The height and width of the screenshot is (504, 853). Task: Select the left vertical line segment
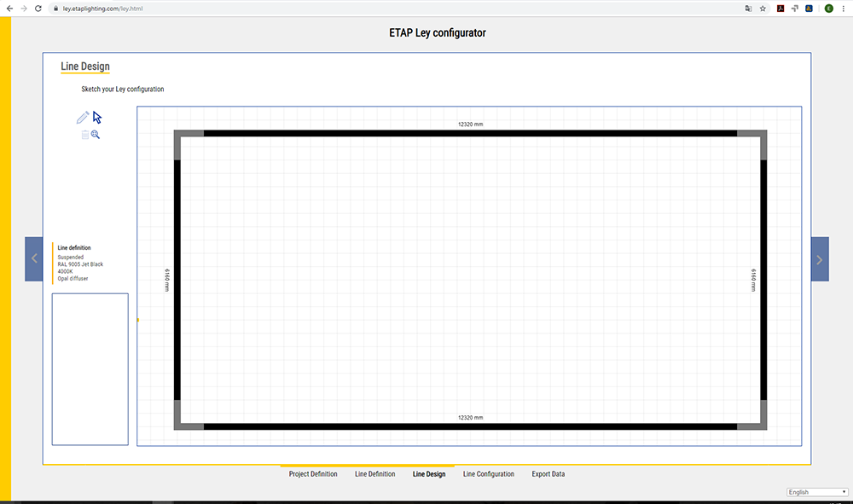point(177,280)
